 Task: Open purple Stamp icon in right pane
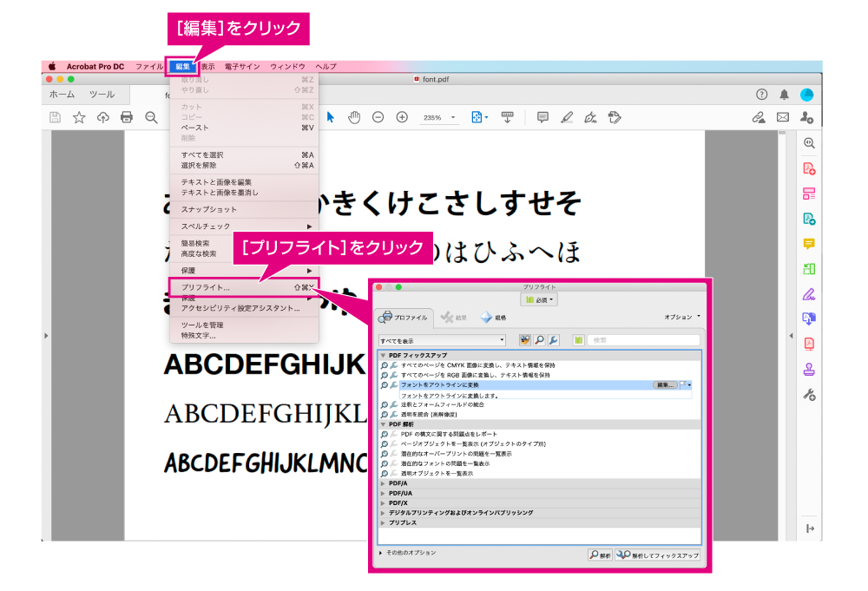pos(809,369)
